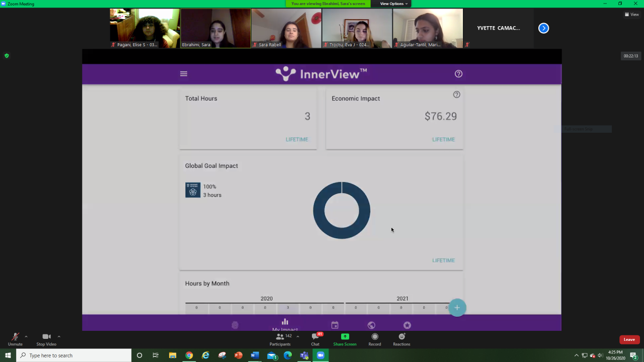Open PowerPoint from taskbar
The height and width of the screenshot is (362, 644).
pyautogui.click(x=238, y=355)
